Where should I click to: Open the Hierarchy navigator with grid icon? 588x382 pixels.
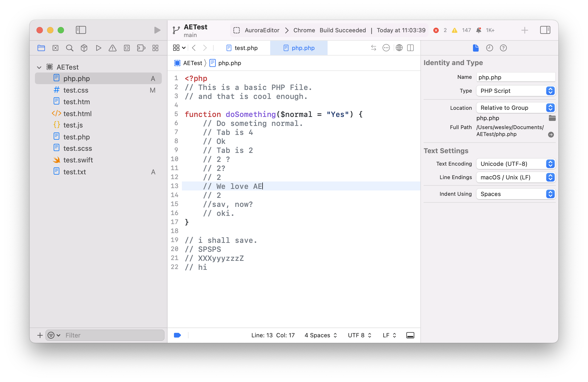[155, 48]
